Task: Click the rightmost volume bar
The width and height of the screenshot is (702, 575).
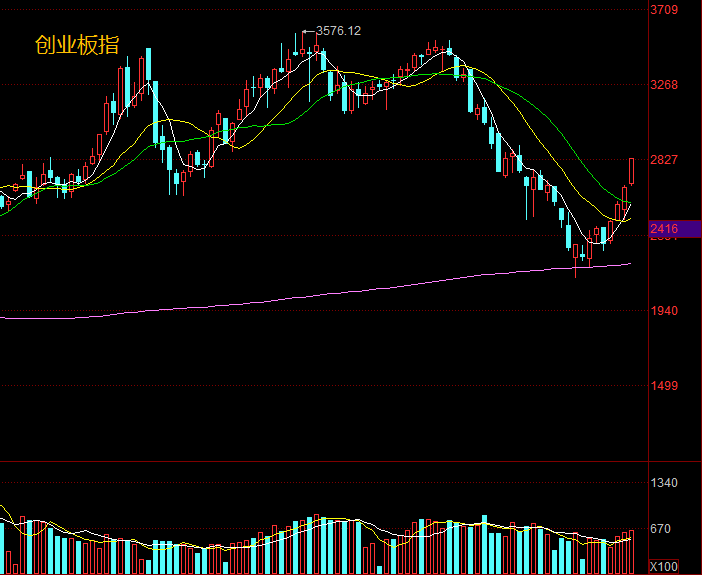Action: [632, 552]
